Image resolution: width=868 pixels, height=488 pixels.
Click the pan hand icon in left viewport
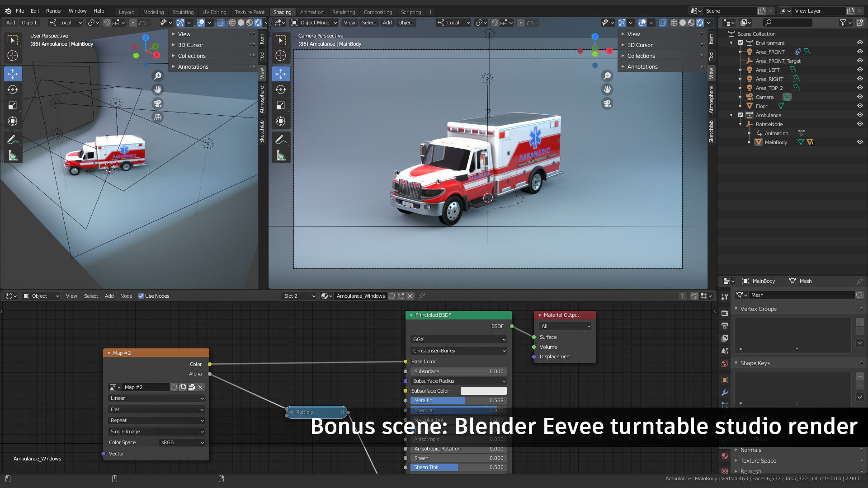click(x=158, y=89)
